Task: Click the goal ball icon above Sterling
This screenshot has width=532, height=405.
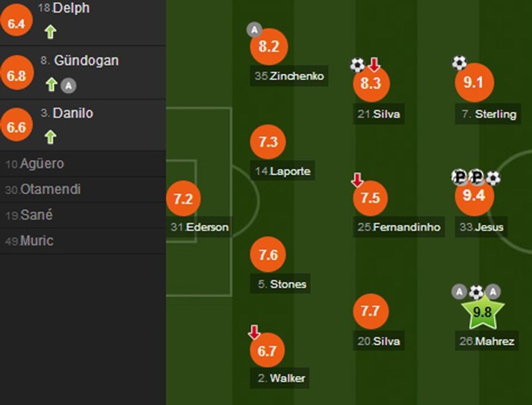Action: 459,63
